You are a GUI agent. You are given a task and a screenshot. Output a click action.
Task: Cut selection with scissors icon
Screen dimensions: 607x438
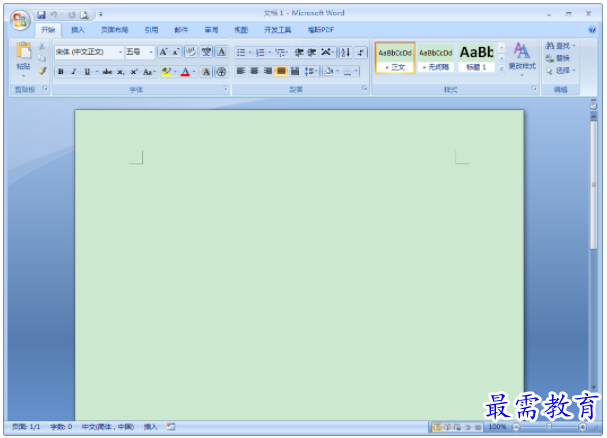[42, 46]
